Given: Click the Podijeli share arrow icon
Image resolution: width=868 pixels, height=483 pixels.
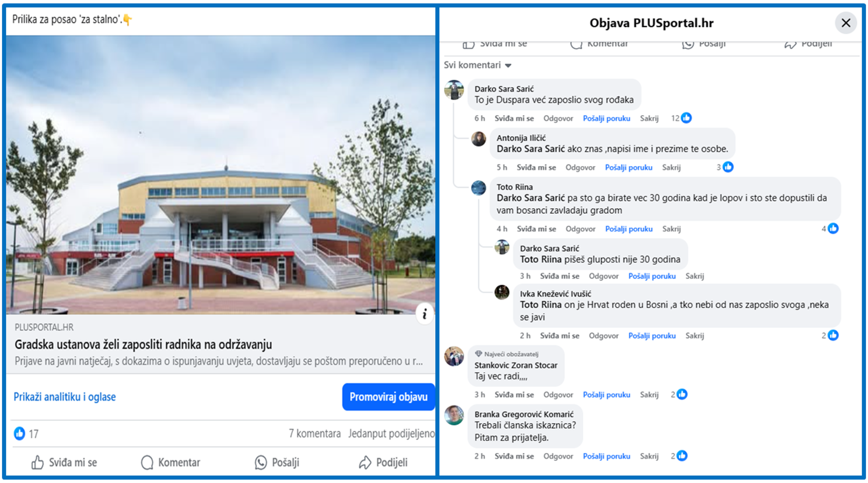Looking at the screenshot, I should (365, 462).
